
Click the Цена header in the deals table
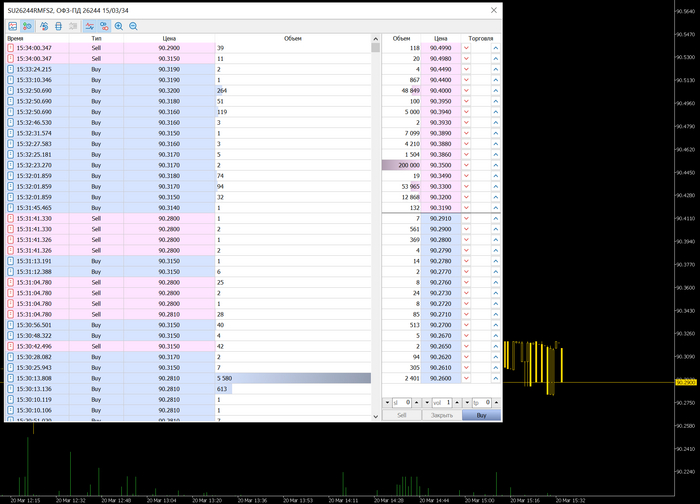(x=169, y=38)
